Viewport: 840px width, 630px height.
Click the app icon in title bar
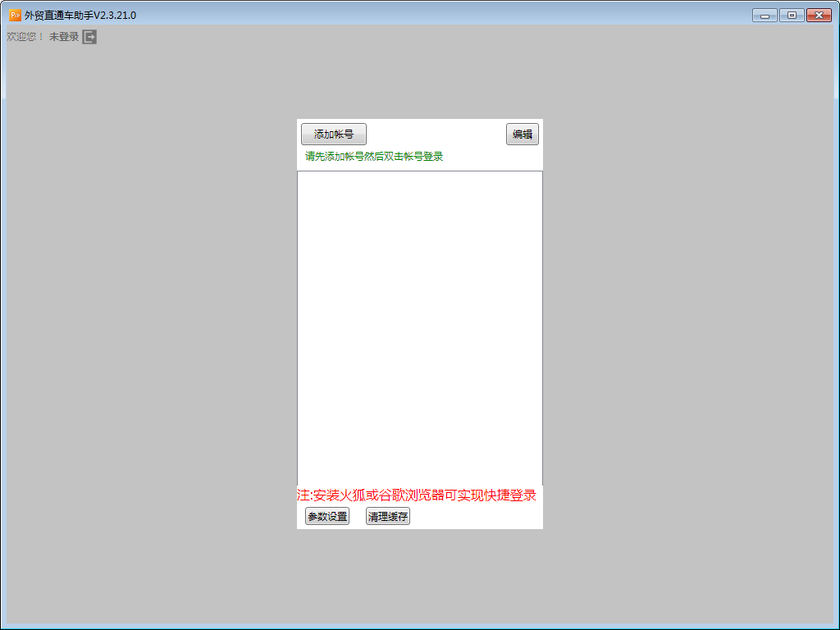point(15,15)
